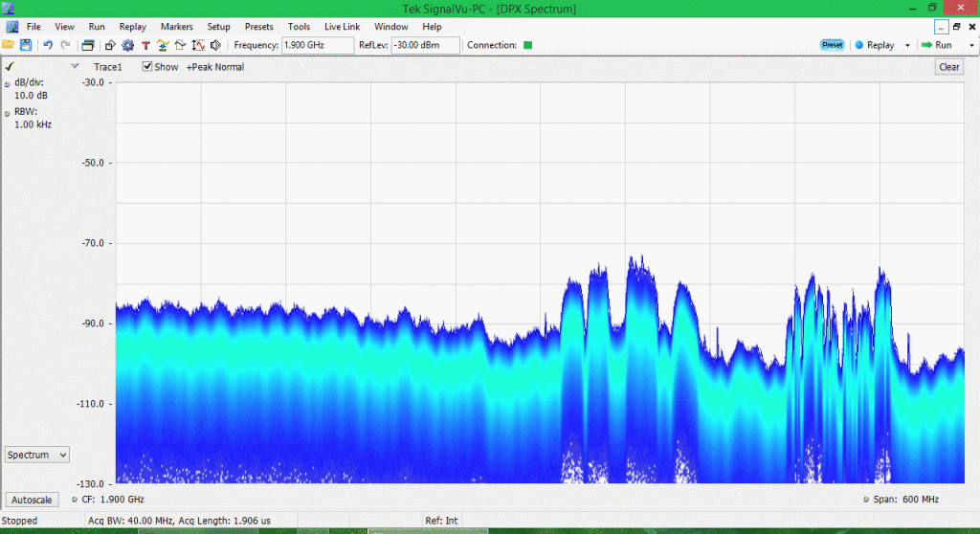Restore the inner document window
The width and height of the screenshot is (980, 534).
pyautogui.click(x=957, y=26)
